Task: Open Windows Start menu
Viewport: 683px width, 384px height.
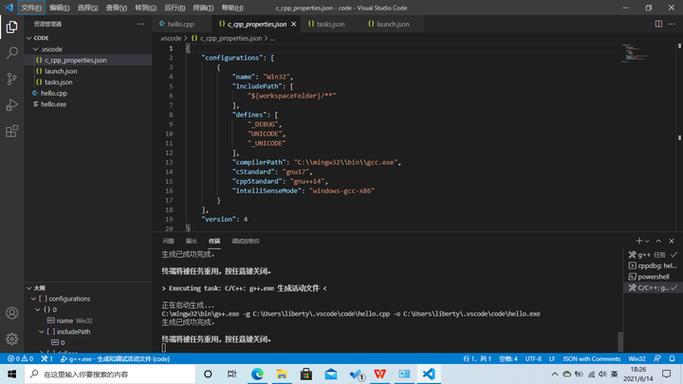Action: click(x=12, y=374)
